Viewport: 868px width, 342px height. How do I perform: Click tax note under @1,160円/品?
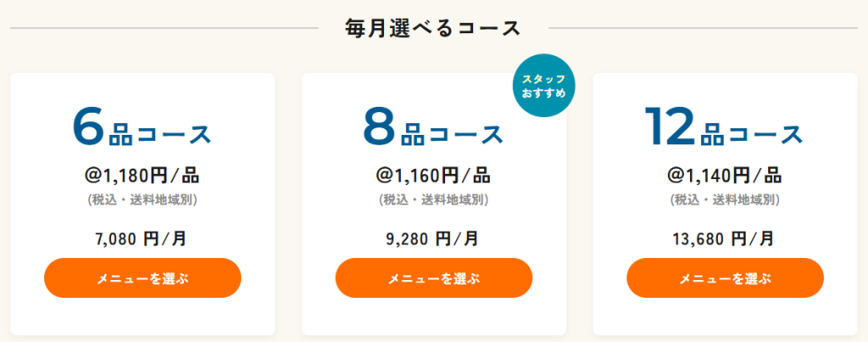tap(433, 200)
